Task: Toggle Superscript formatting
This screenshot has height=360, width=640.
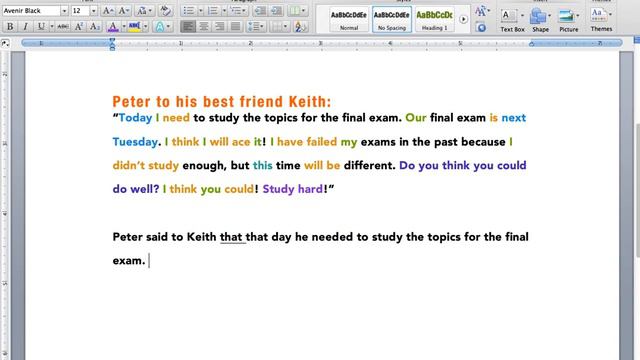Action: click(x=79, y=27)
